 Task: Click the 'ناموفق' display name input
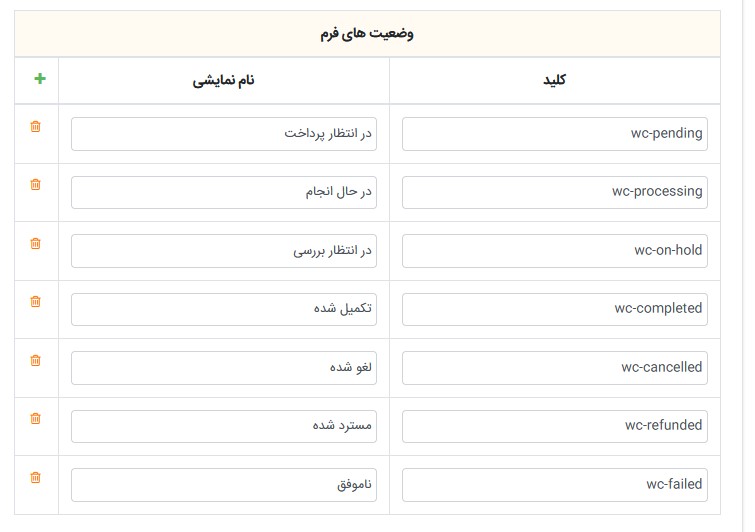[x=223, y=485]
